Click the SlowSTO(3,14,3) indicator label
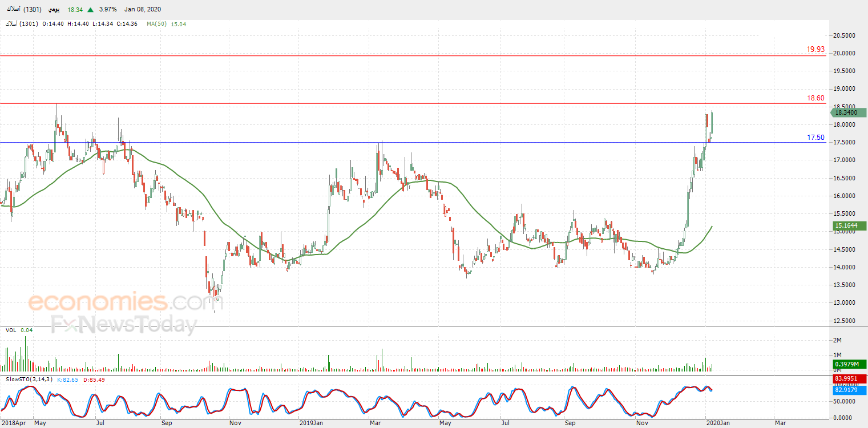Viewport: 868px width, 428px height. [x=29, y=379]
